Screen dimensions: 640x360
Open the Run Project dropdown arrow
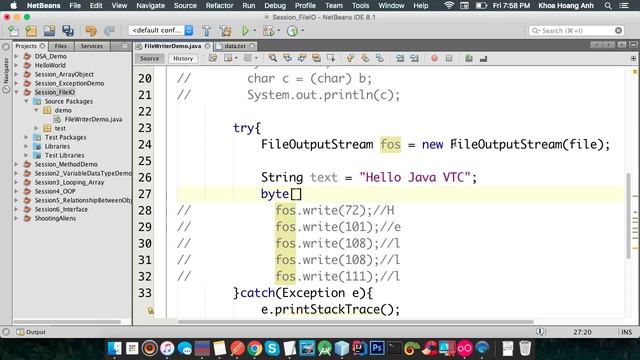tap(255, 31)
